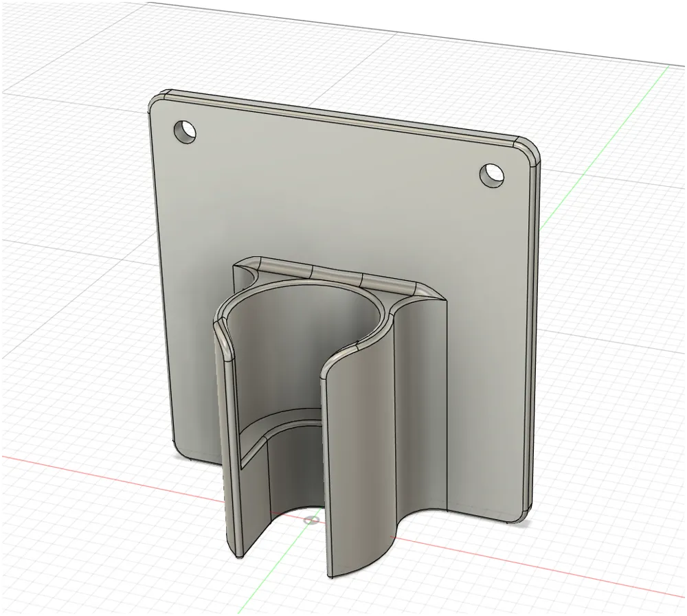Select the top-left mounting hole

pos(184,131)
